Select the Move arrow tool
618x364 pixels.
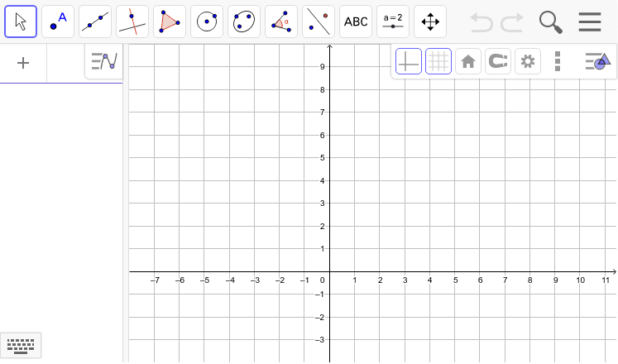[x=21, y=22]
